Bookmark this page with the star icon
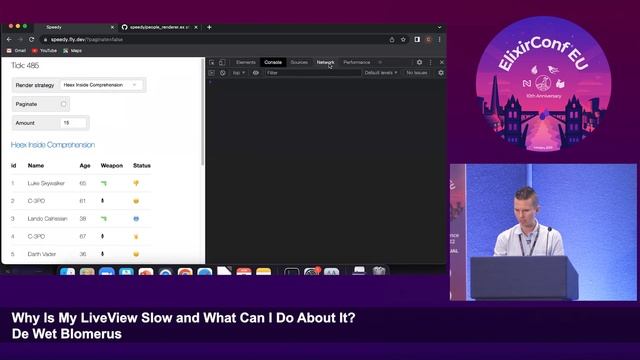This screenshot has width=640, height=360. (x=403, y=40)
